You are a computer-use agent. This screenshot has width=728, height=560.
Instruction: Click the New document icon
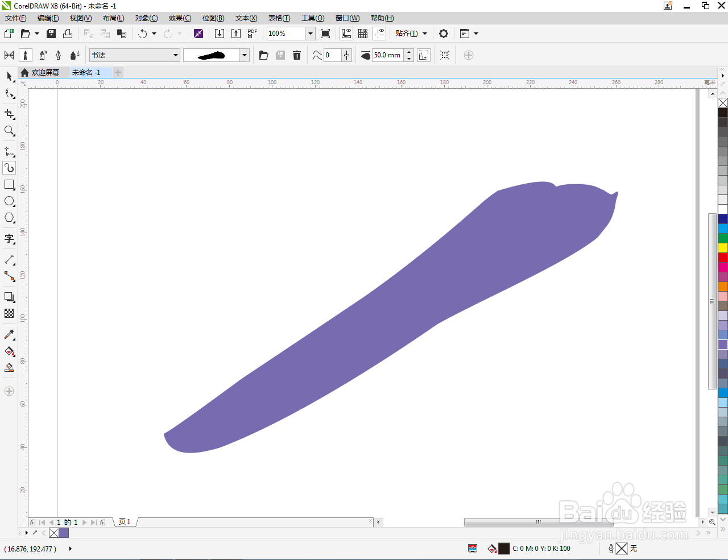click(x=9, y=34)
